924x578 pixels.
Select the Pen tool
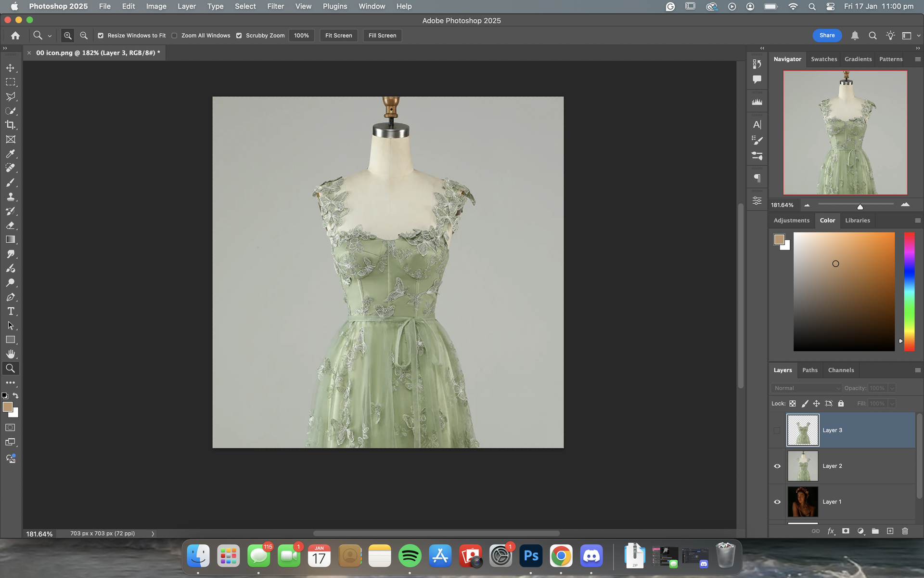click(x=10, y=297)
